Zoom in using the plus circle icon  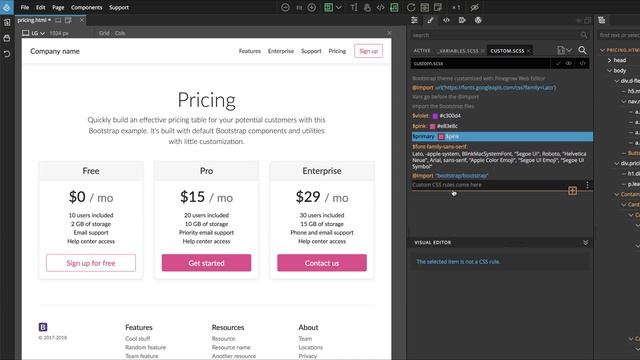pyautogui.click(x=311, y=7)
